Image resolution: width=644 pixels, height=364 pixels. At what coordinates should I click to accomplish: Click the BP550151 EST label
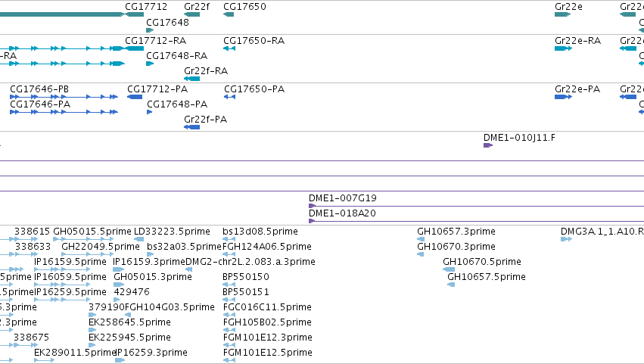(246, 292)
